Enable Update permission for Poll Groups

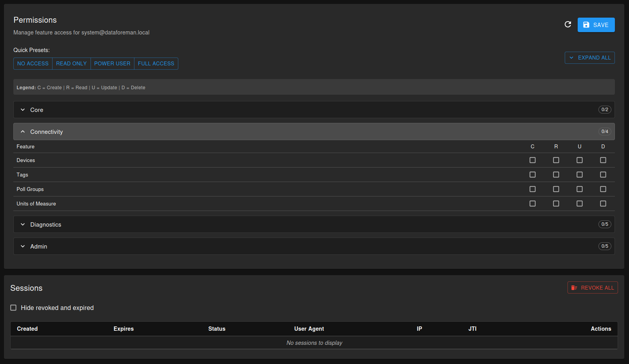pyautogui.click(x=580, y=189)
